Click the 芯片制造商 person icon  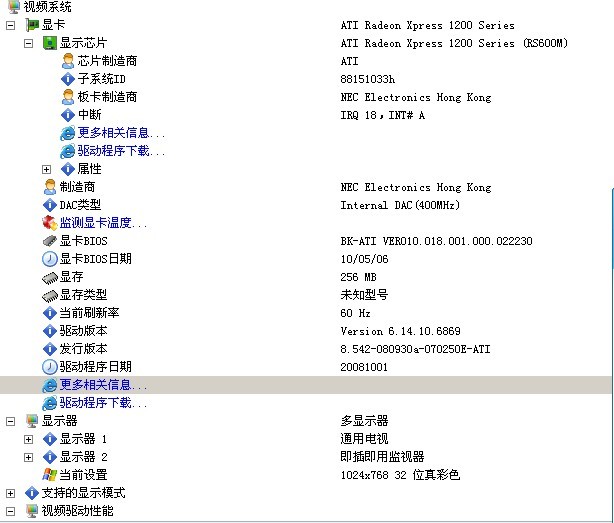pos(68,61)
